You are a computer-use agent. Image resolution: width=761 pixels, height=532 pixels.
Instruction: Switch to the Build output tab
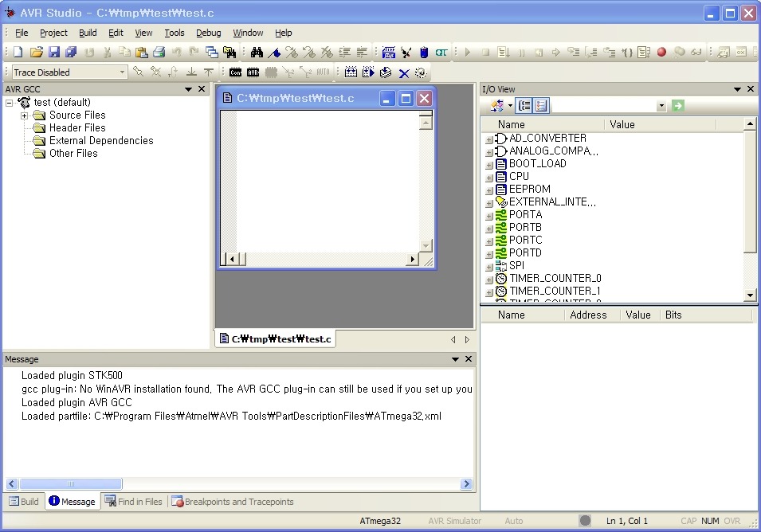click(24, 502)
